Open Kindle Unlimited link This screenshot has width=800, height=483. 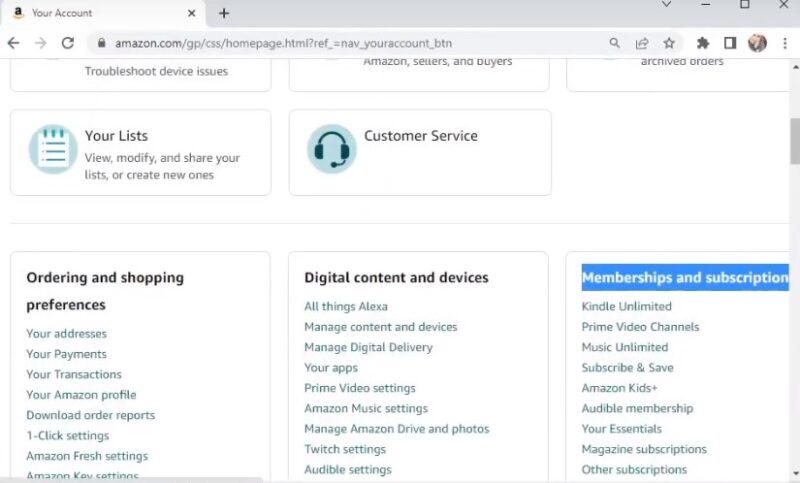[627, 307]
